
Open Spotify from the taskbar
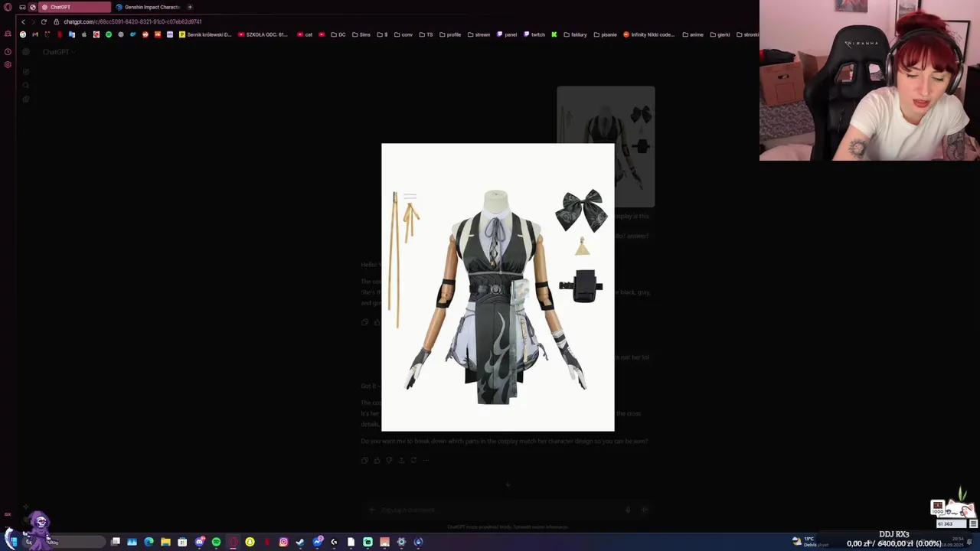216,542
